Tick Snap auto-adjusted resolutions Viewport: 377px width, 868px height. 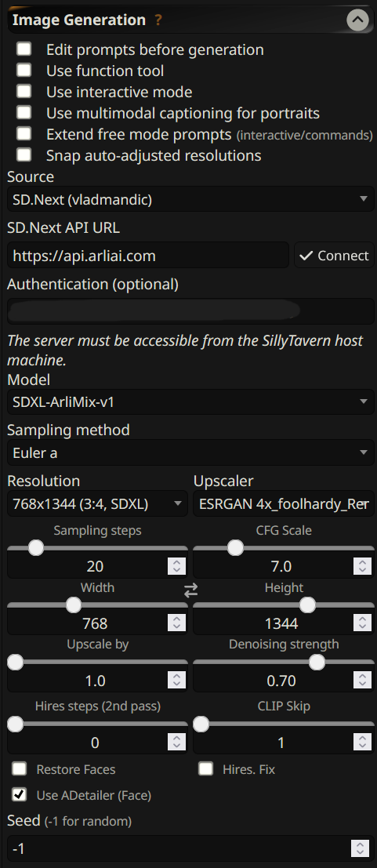pyautogui.click(x=24, y=155)
